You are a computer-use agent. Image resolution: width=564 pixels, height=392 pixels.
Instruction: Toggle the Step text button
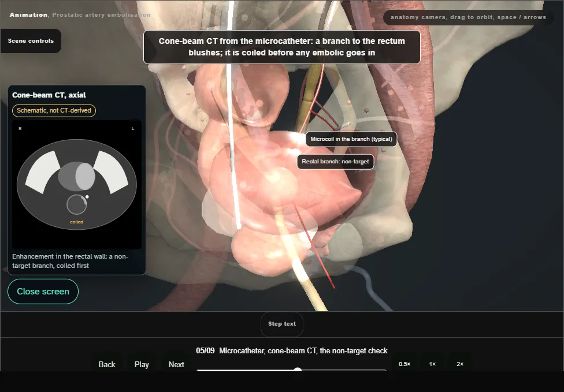(282, 324)
